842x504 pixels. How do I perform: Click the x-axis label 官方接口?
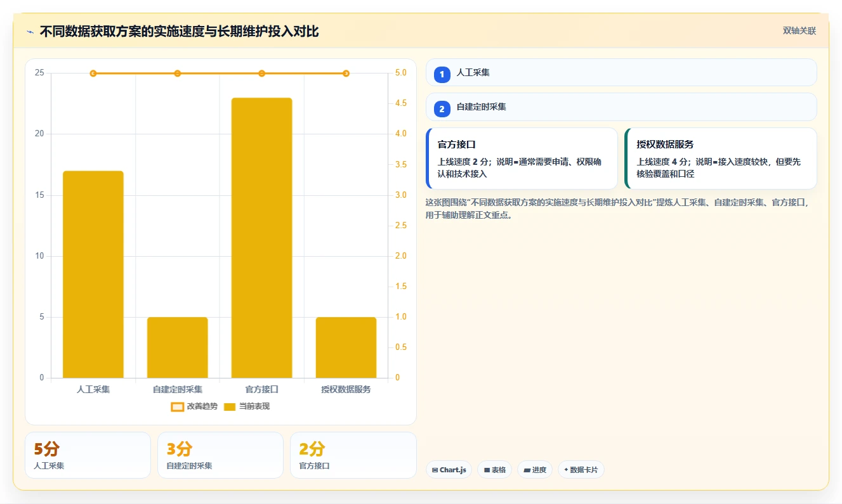click(261, 389)
